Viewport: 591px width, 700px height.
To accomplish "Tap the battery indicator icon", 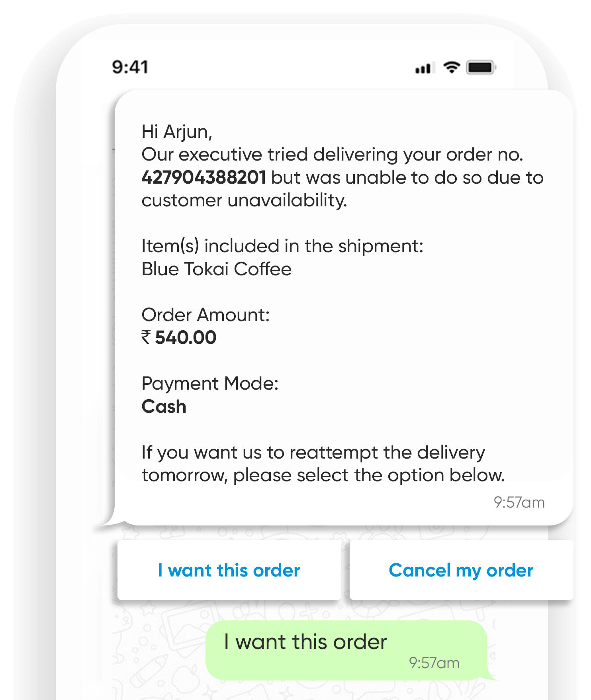I will pyautogui.click(x=481, y=67).
